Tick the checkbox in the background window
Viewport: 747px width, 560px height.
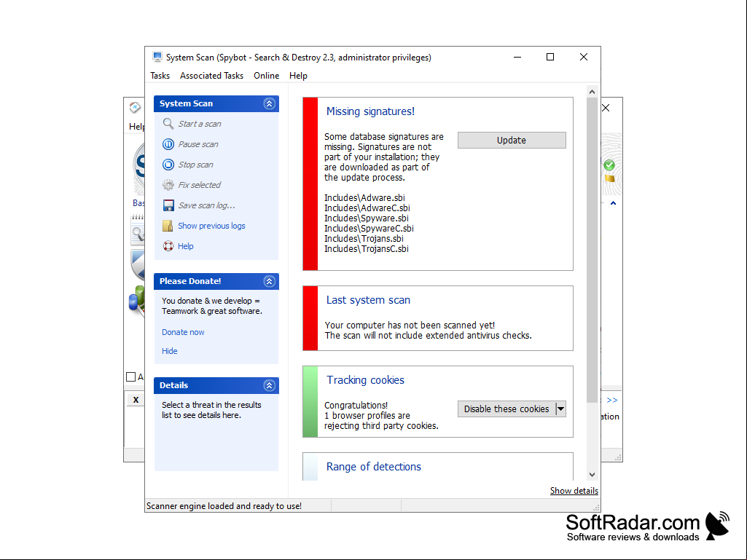point(131,376)
